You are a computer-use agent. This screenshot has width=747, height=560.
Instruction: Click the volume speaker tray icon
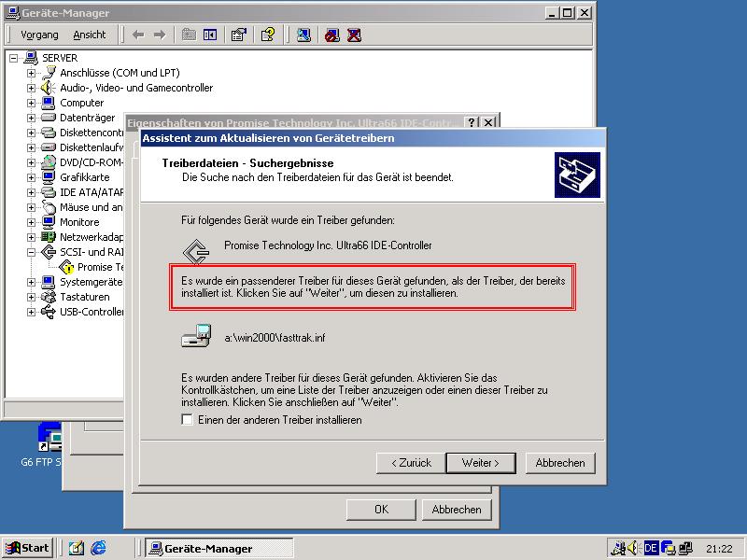pyautogui.click(x=633, y=548)
